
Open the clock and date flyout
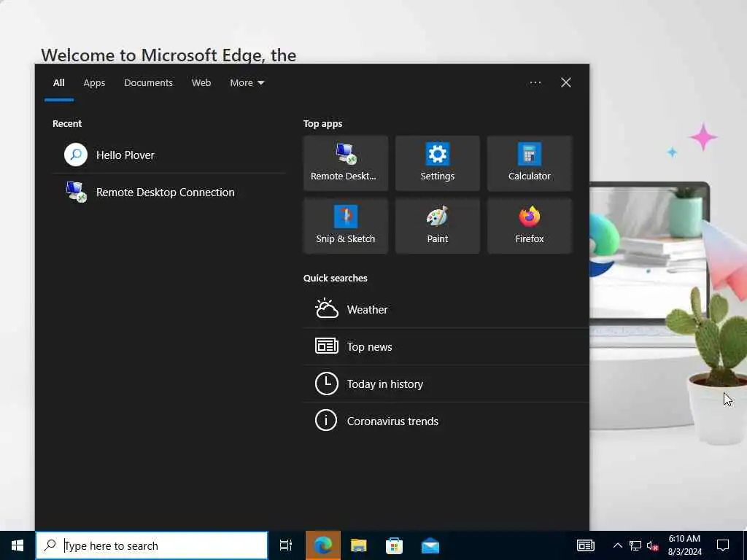684,545
